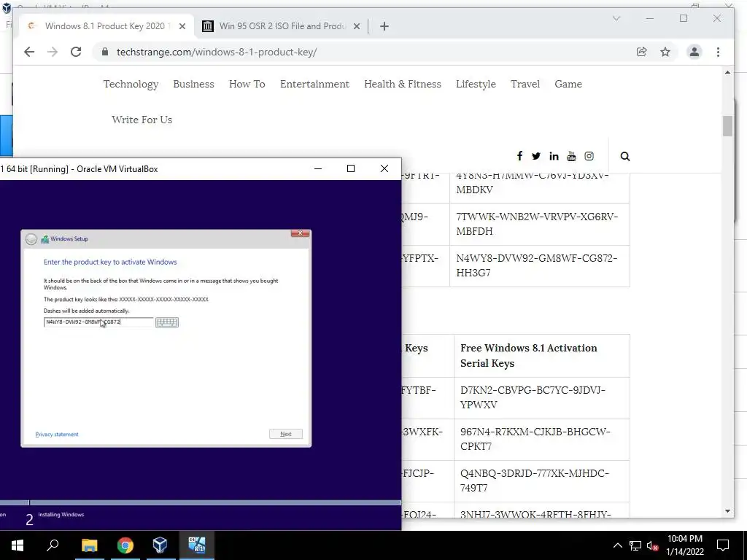This screenshot has height=560, width=747.
Task: Open a new Chrome tab
Action: [384, 26]
